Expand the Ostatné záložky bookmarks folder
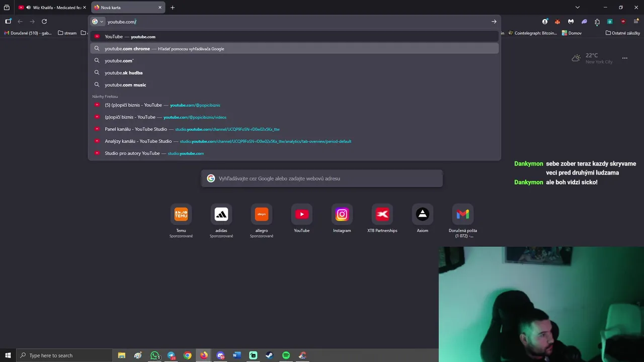The width and height of the screenshot is (644, 362). [x=623, y=33]
